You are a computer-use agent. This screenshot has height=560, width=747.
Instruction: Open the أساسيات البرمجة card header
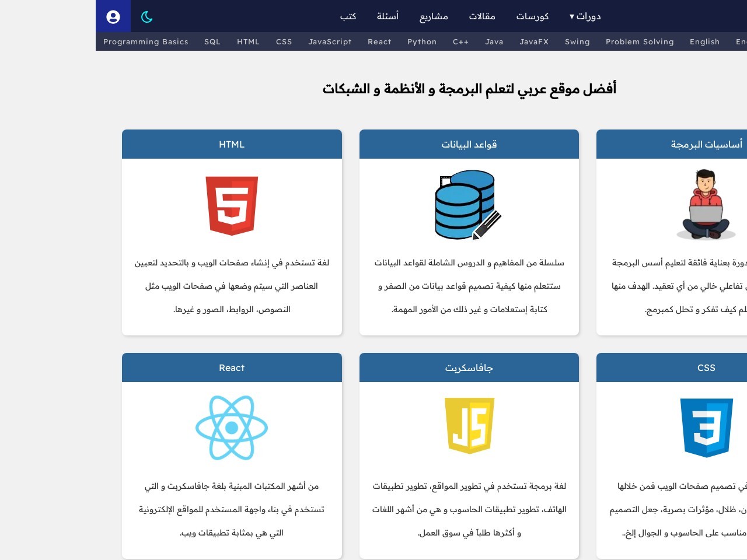point(672,144)
